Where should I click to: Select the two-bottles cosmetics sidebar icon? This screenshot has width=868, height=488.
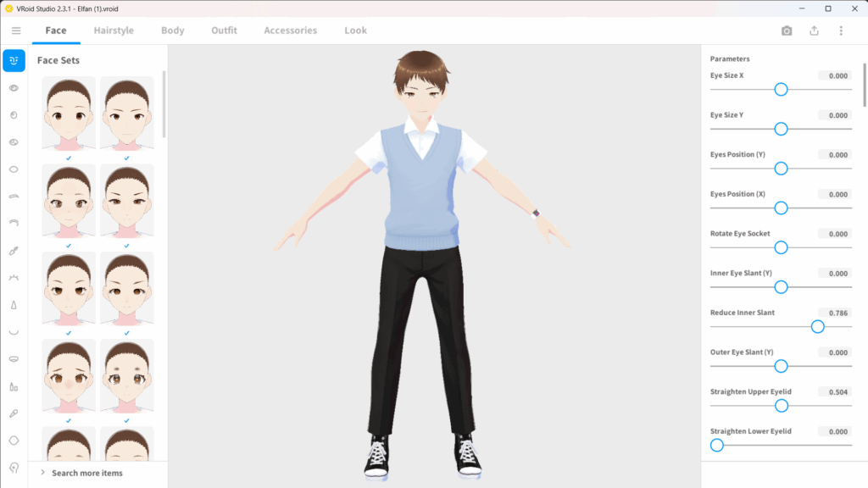pos(14,386)
